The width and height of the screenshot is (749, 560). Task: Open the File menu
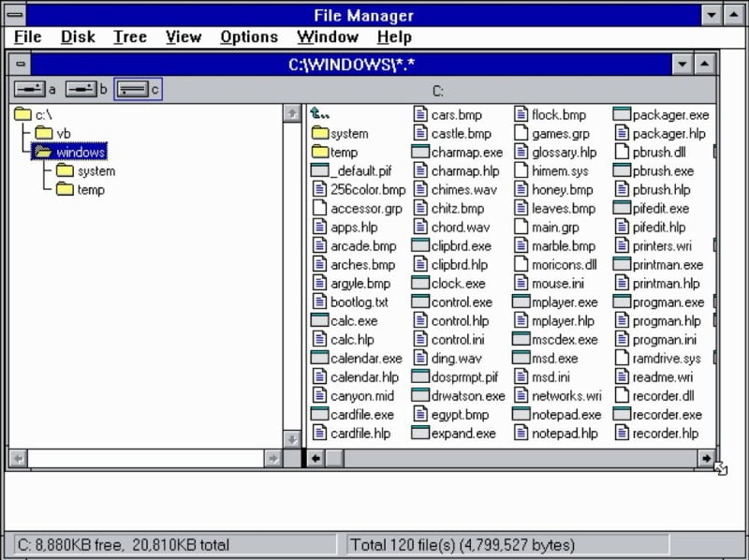pos(28,37)
